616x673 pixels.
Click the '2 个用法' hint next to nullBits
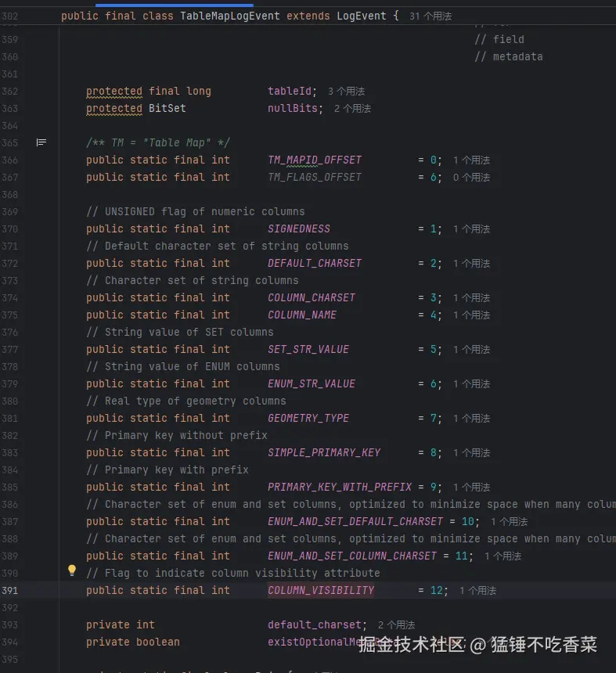coord(352,109)
